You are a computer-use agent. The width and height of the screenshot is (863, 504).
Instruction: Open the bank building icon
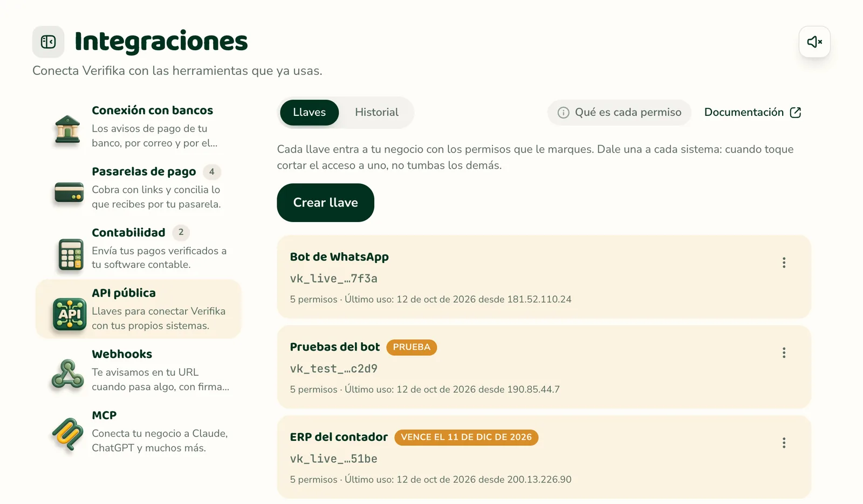pos(67,129)
